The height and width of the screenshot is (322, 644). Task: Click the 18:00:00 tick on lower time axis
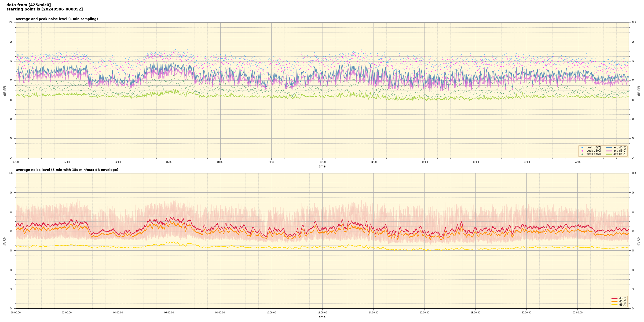click(x=475, y=313)
